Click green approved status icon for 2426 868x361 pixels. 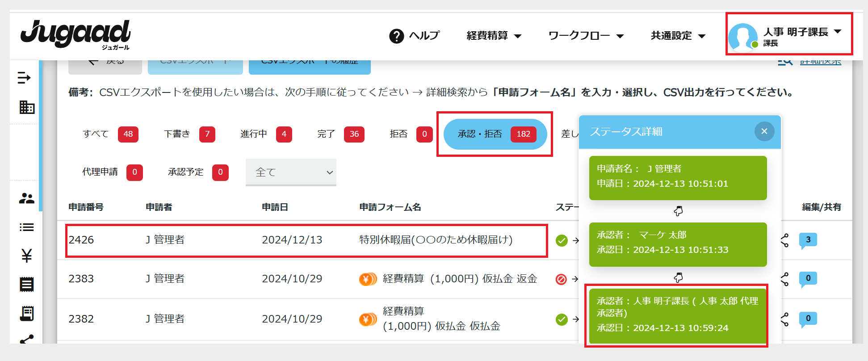pos(562,240)
